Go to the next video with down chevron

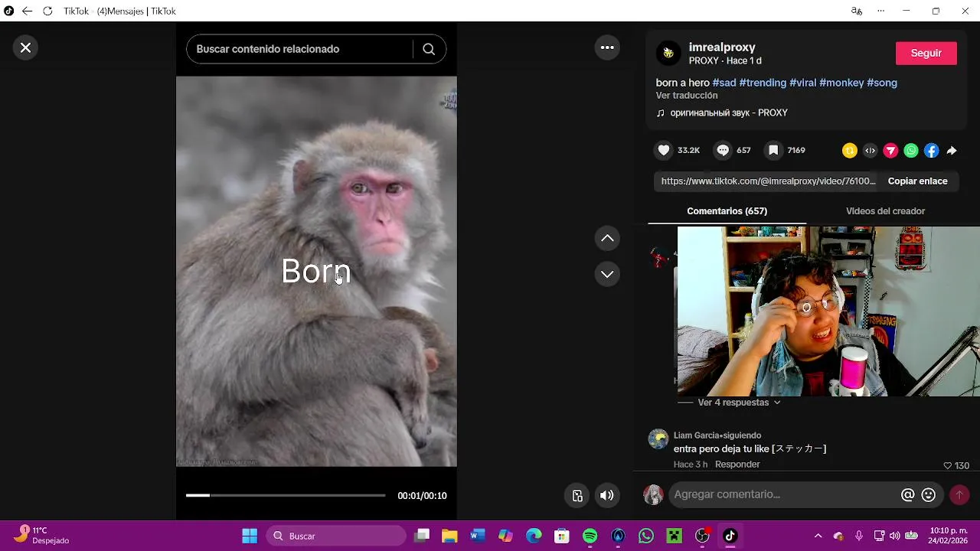point(607,274)
